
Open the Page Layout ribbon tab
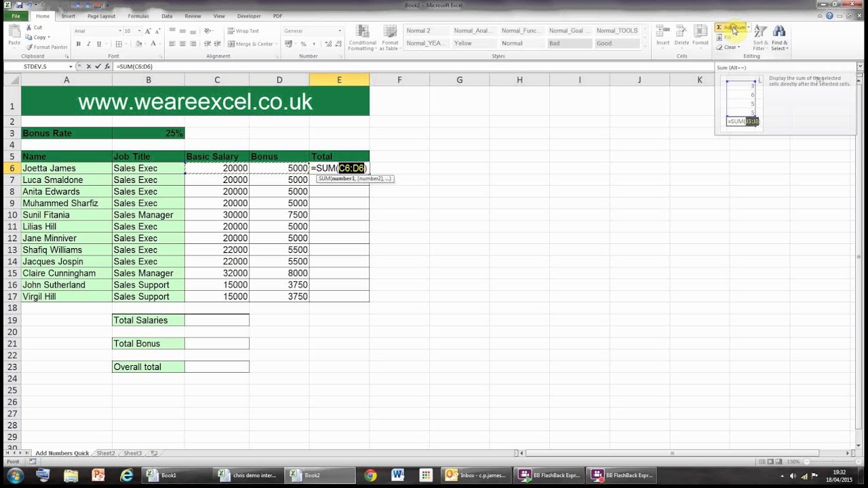point(101,16)
